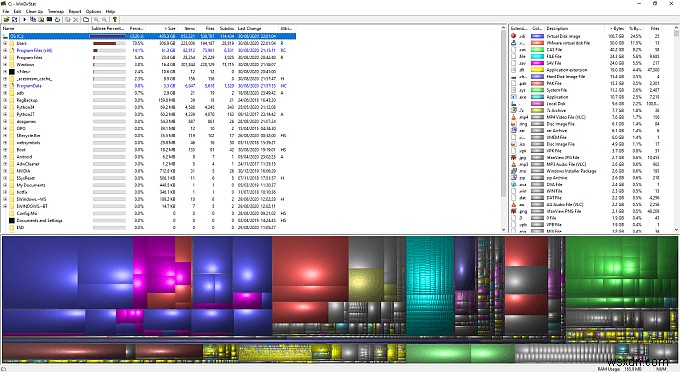The image size is (680, 372).
Task: Click the black <Files> item icon
Action: pos(12,72)
